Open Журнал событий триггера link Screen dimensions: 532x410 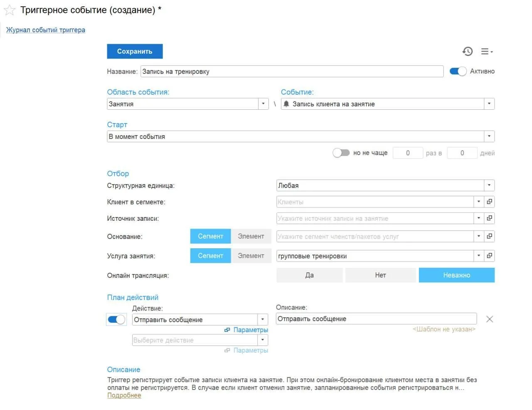[x=45, y=30]
